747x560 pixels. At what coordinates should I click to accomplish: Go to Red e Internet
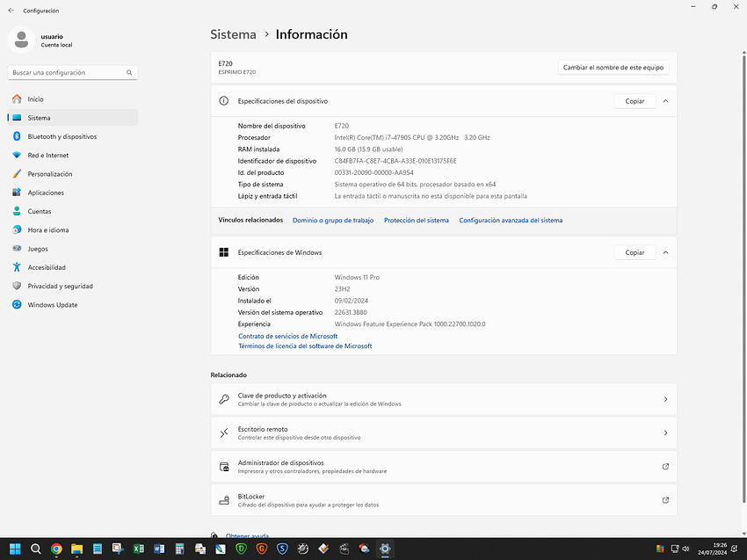pyautogui.click(x=73, y=156)
